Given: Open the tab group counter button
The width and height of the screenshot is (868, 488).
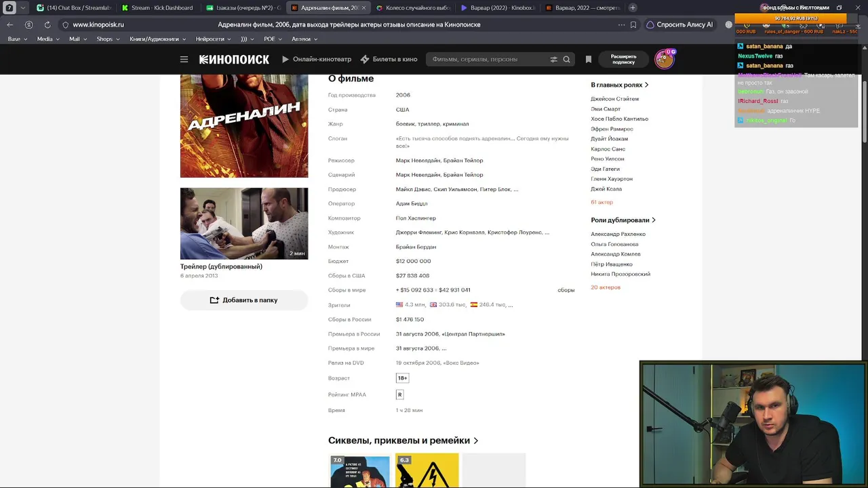Looking at the screenshot, I should click(9, 7).
